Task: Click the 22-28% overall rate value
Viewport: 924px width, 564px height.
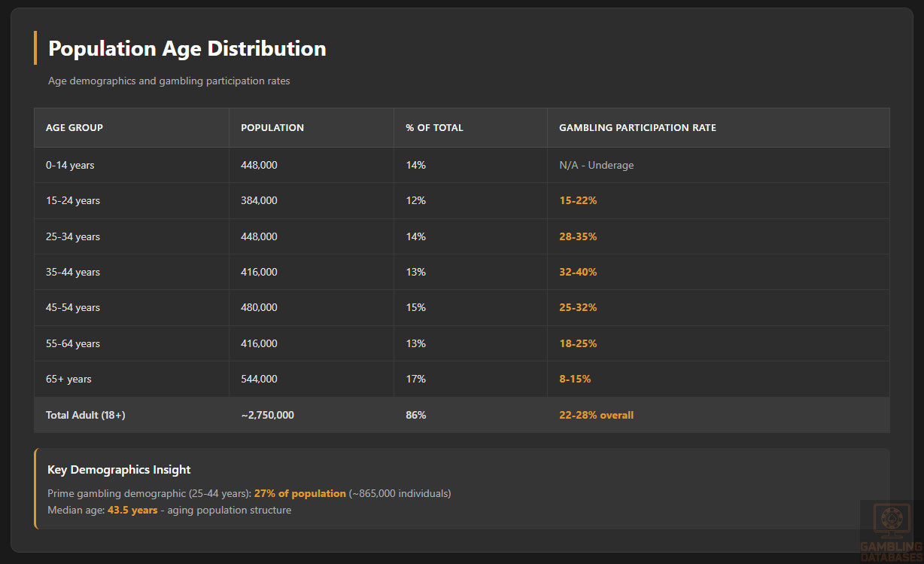Action: [x=597, y=415]
